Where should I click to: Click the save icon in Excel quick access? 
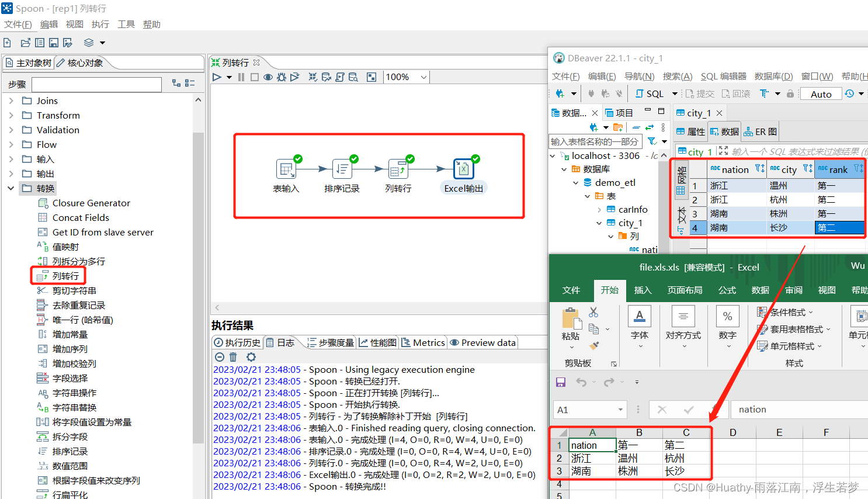click(561, 382)
